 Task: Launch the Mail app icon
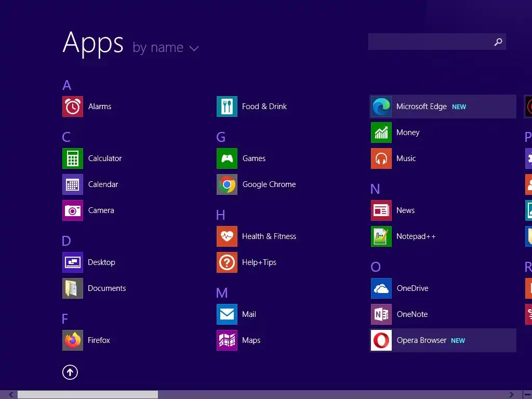click(227, 314)
